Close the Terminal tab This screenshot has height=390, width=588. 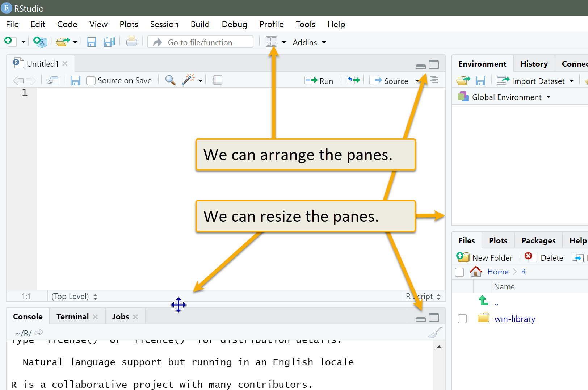click(95, 317)
